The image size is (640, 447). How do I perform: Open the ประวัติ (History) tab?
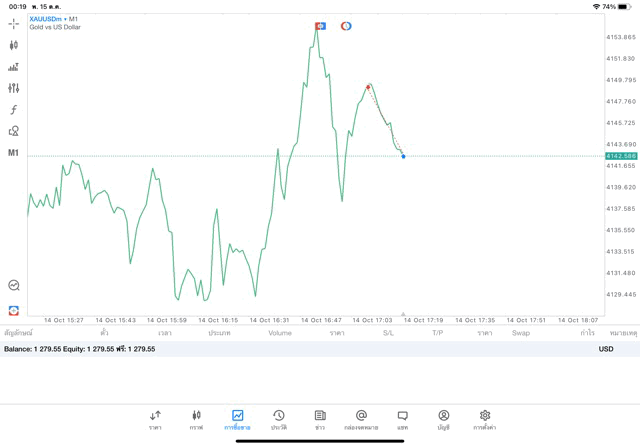click(x=279, y=419)
